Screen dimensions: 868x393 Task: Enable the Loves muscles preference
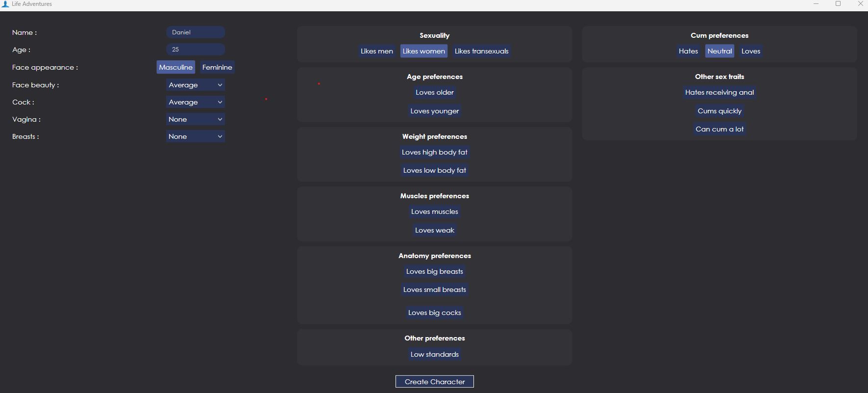point(434,211)
